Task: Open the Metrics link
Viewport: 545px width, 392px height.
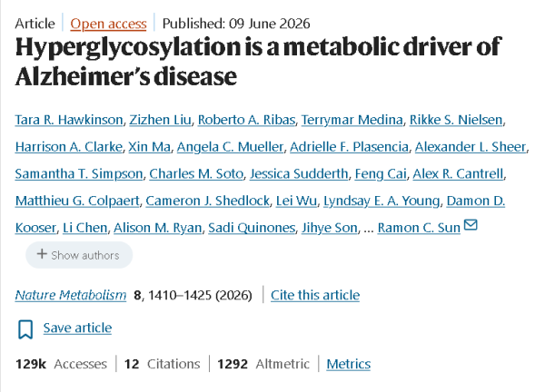Action: coord(348,364)
